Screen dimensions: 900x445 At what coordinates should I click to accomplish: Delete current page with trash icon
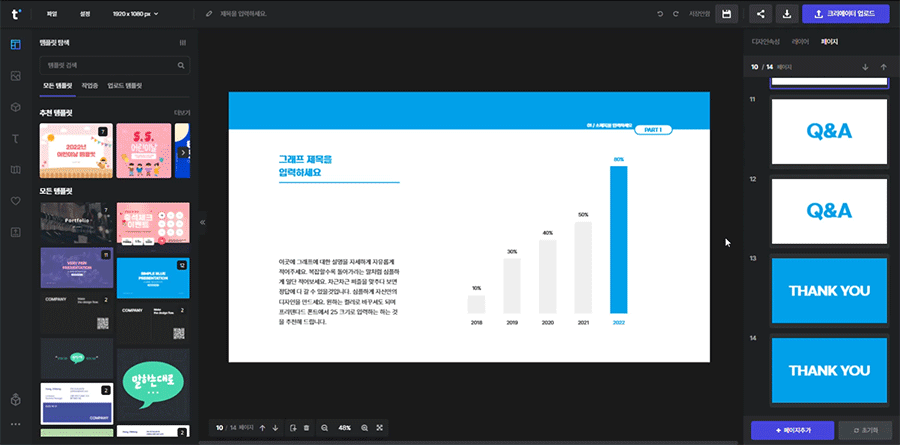coord(306,428)
